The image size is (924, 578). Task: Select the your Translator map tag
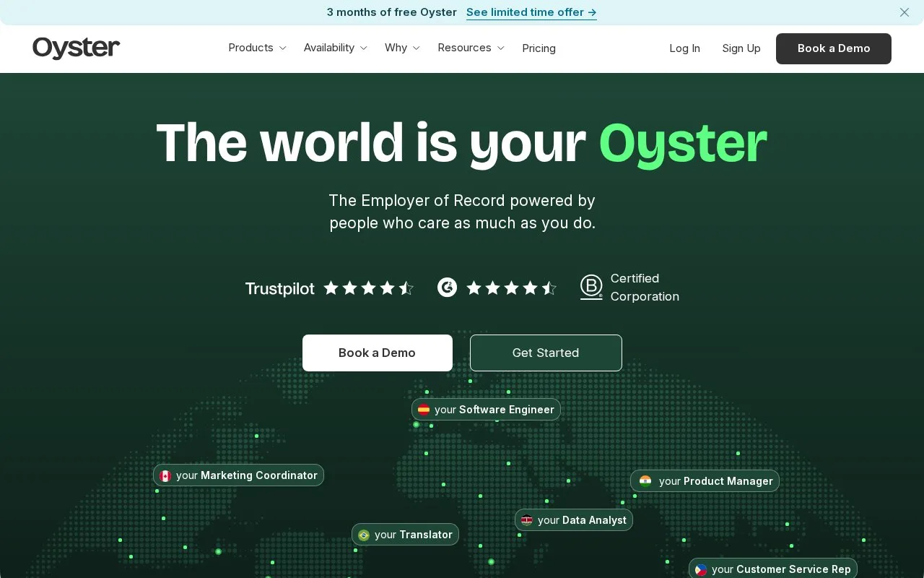point(405,535)
